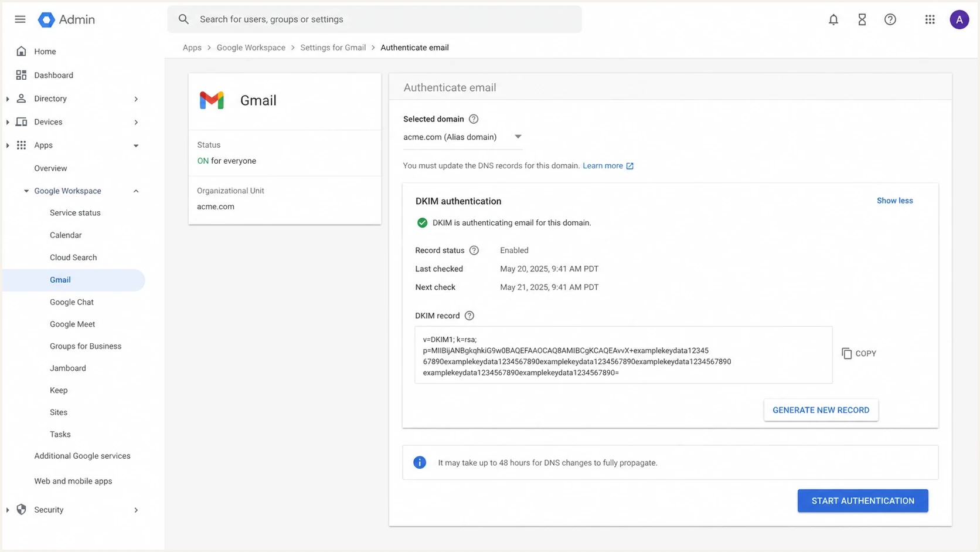The width and height of the screenshot is (980, 552).
Task: Click the Home house icon in sidebar
Action: (x=21, y=51)
